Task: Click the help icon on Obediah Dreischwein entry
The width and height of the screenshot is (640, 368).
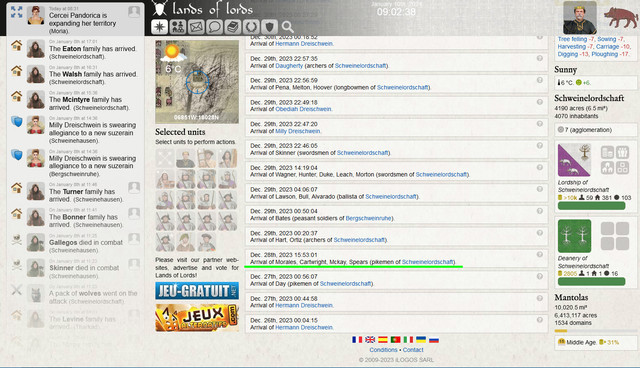Action: pyautogui.click(x=540, y=102)
